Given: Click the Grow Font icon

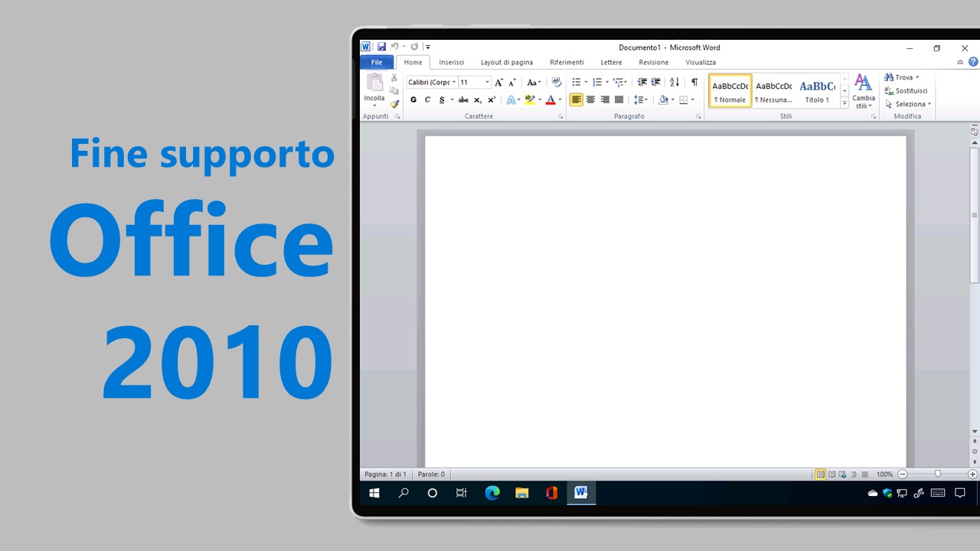Looking at the screenshot, I should coord(498,82).
